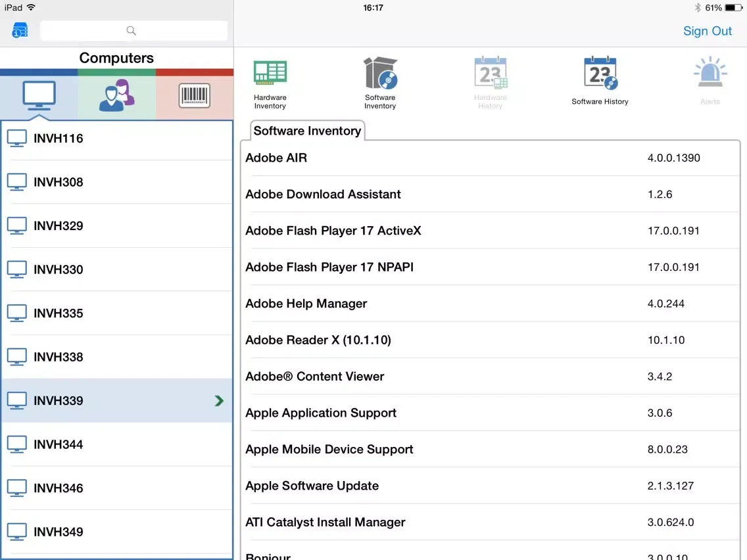Select Adobe Flash Player 17 ActiveX

tap(491, 231)
